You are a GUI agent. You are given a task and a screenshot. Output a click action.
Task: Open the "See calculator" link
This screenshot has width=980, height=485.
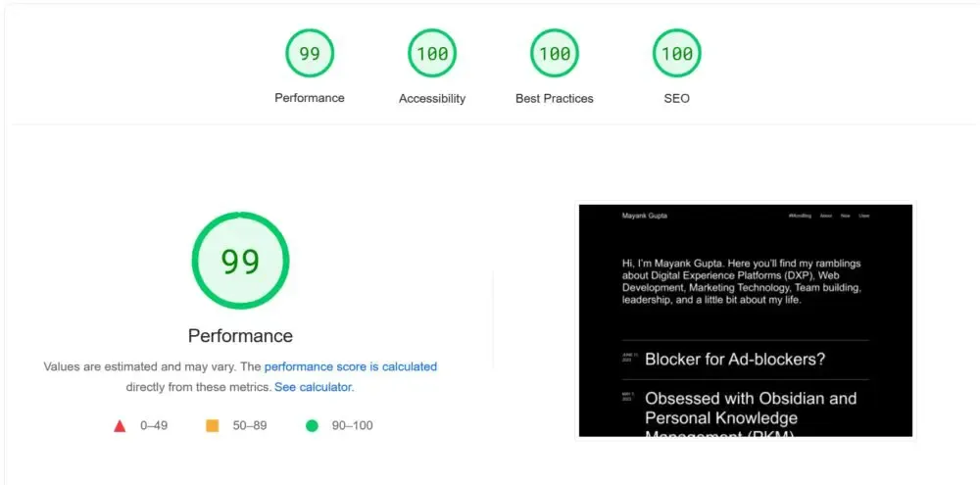point(314,387)
